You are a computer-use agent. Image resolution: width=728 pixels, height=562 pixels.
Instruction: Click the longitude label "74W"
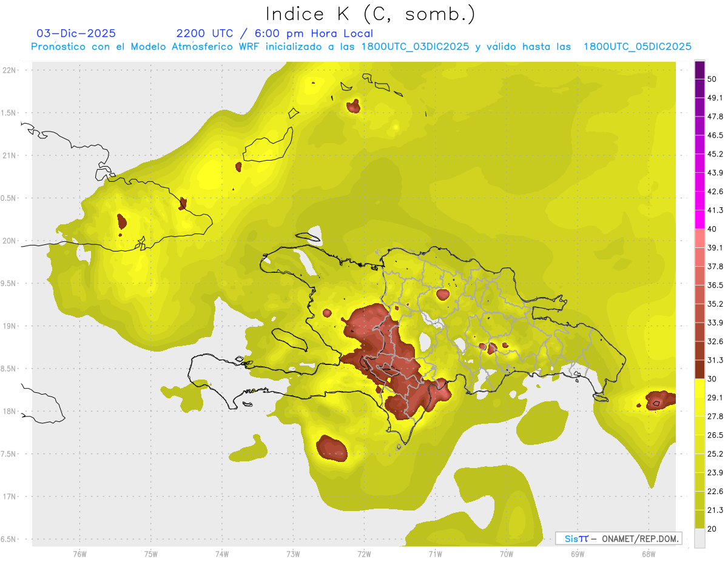[x=222, y=554]
